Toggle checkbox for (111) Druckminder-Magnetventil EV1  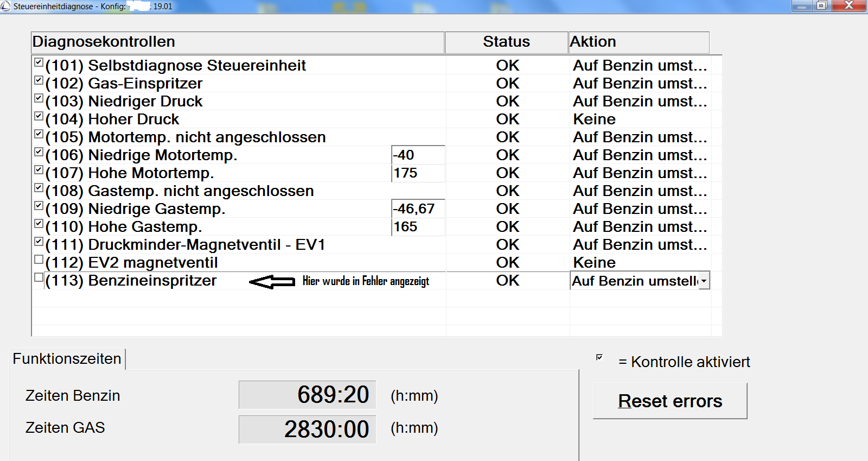click(39, 241)
